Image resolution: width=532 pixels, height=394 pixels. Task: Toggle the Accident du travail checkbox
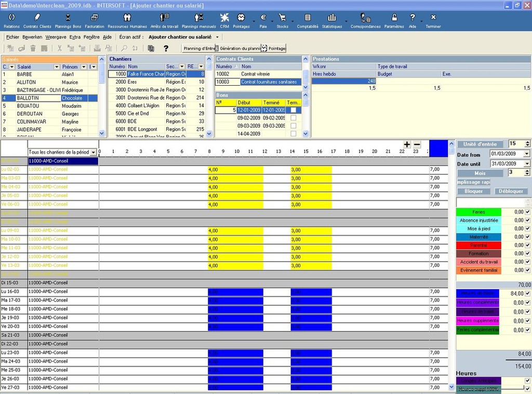click(528, 262)
